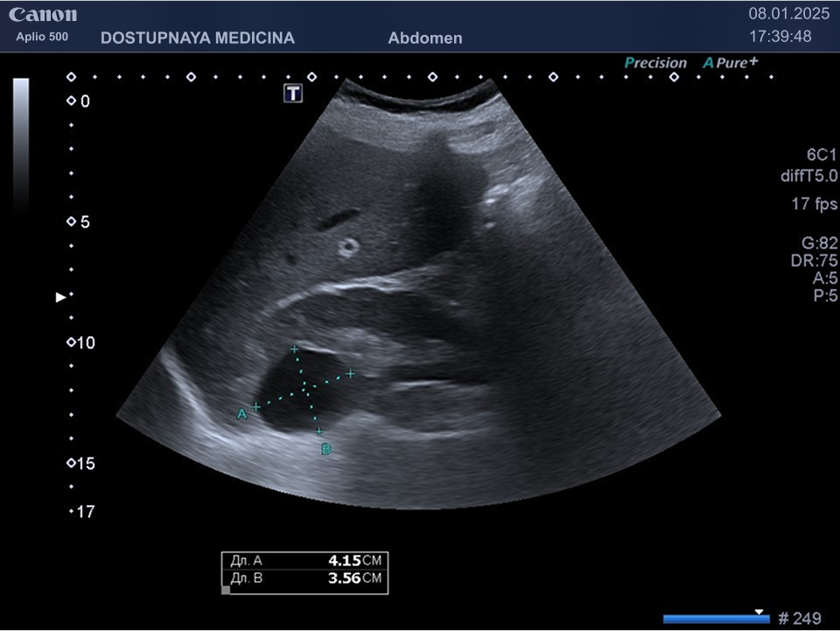Toggle the diffT5.0 harmonic frequency setting
Viewport: 840px width, 631px height.
coord(808,176)
